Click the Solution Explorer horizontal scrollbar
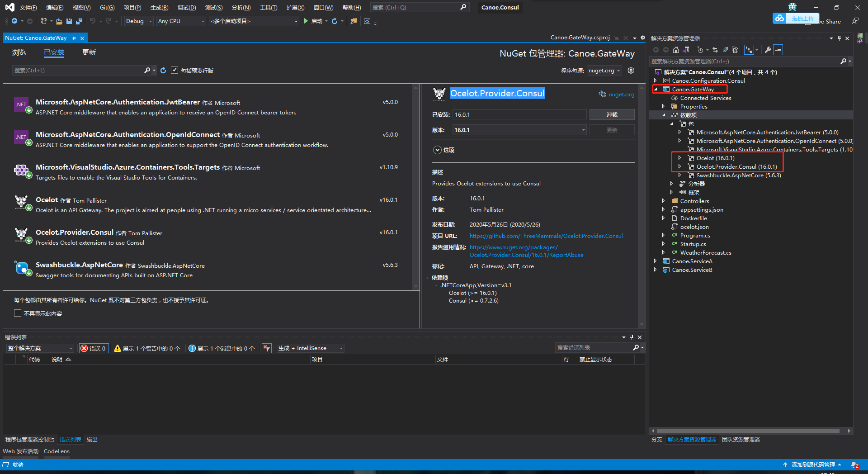Screen dimensions: 868x474 (748, 431)
